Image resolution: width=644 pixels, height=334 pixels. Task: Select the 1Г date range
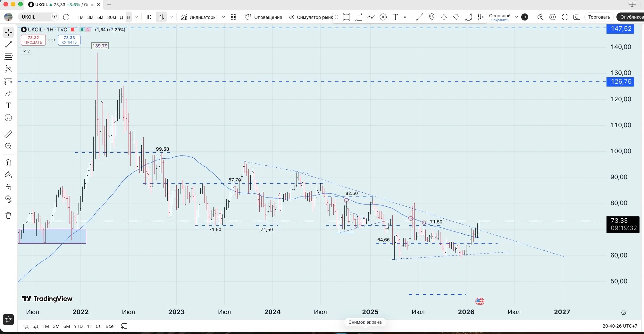pos(89,326)
